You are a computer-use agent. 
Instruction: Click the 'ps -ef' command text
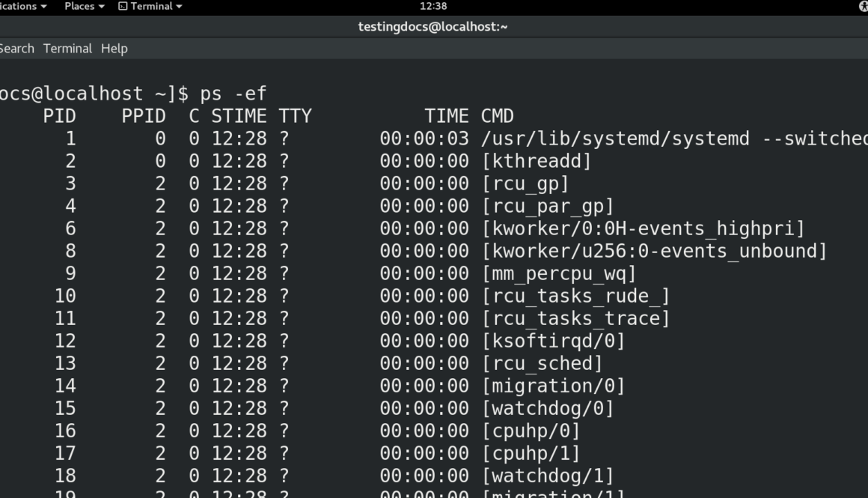point(233,94)
